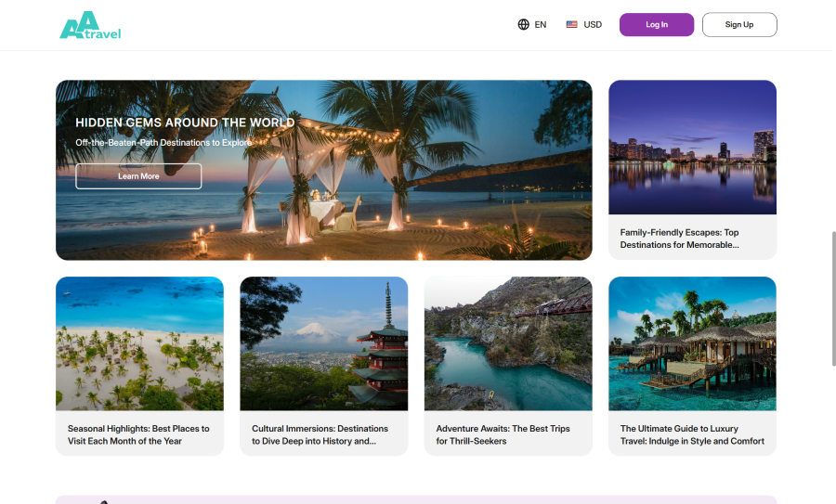Click the purple Log In button
The width and height of the screenshot is (836, 504).
coord(657,24)
